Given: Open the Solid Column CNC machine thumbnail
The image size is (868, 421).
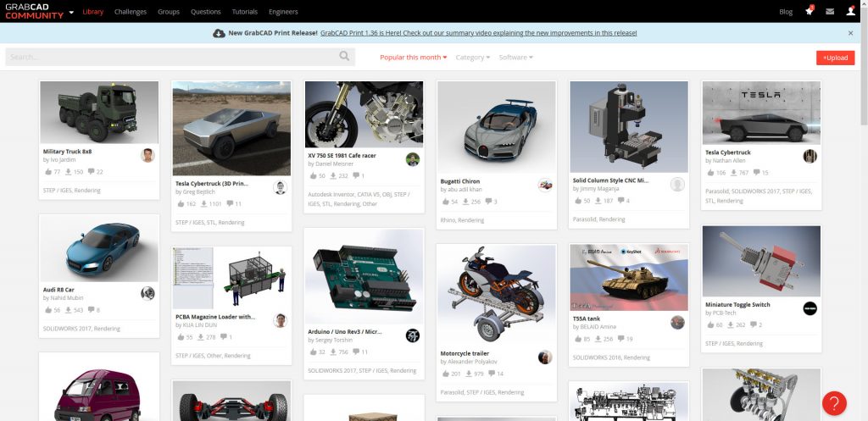Looking at the screenshot, I should coord(629,127).
